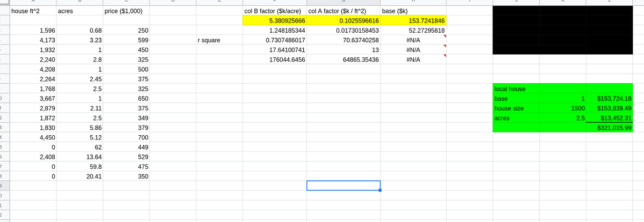644x222 pixels.
Task: Select the acres cell with 62
Action: point(79,147)
